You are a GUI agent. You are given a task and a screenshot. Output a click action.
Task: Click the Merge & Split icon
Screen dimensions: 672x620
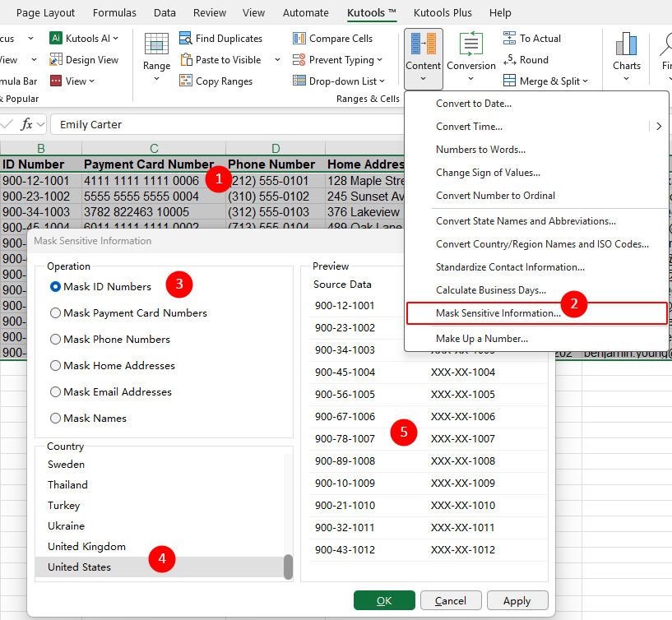[x=509, y=81]
